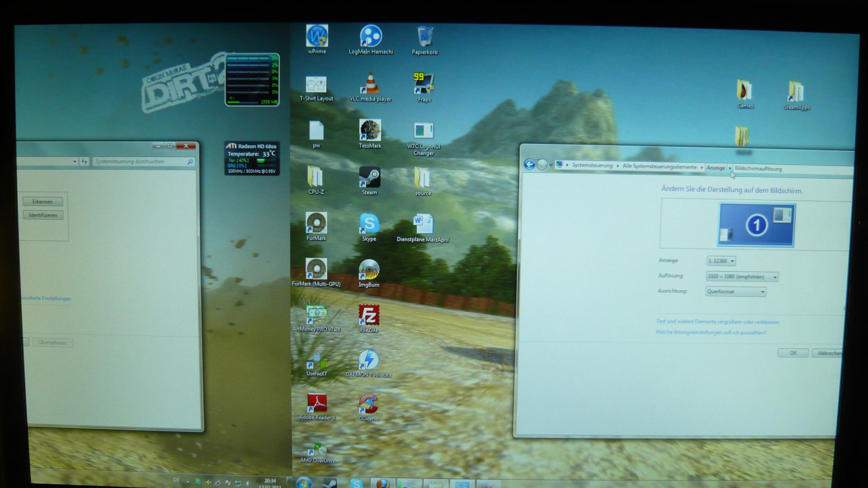Screen dimensions: 868x488
Task: Open the FurMark shortcut
Action: click(x=316, y=223)
